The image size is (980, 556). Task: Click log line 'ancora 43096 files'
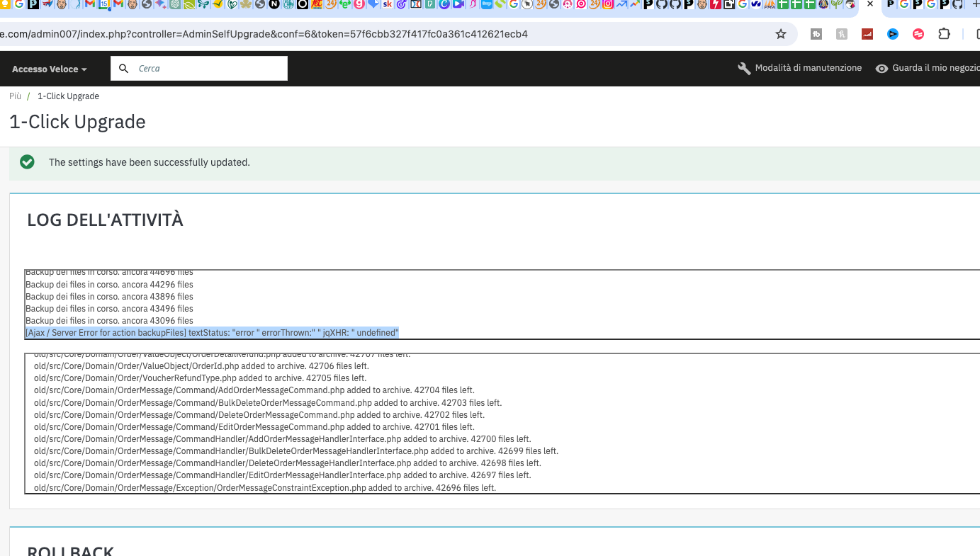pos(109,321)
